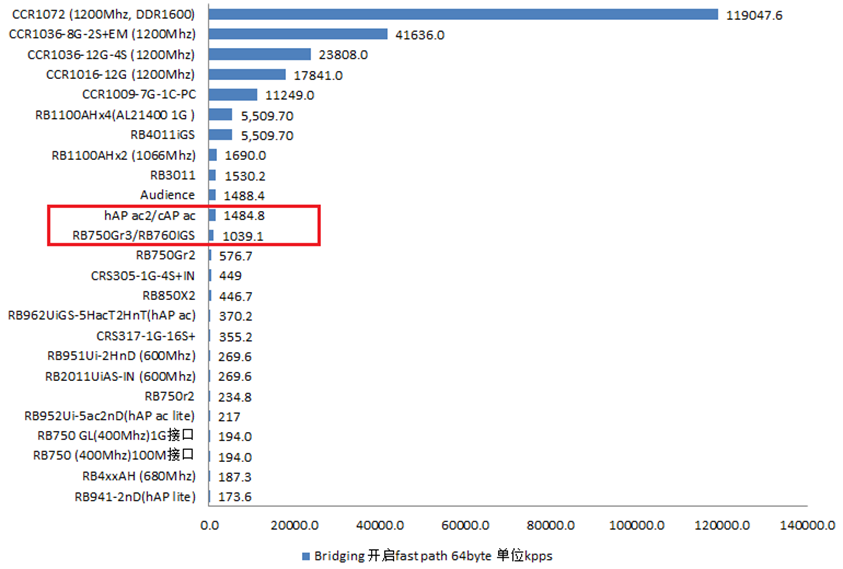Click the CCR1036-8G-2S+EM bar

tap(298, 34)
